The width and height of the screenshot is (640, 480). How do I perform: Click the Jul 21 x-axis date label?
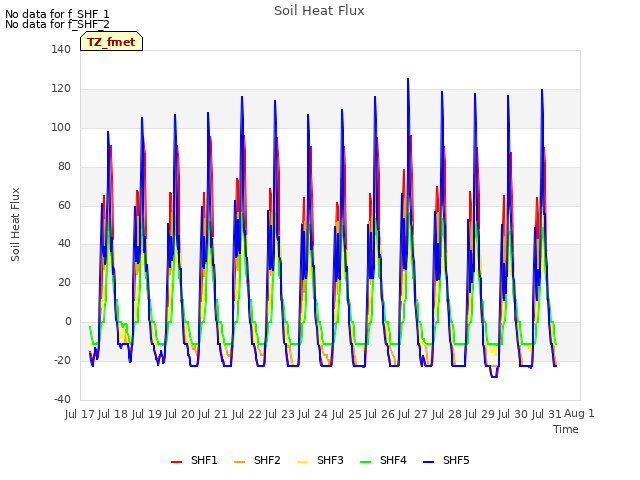click(x=213, y=414)
